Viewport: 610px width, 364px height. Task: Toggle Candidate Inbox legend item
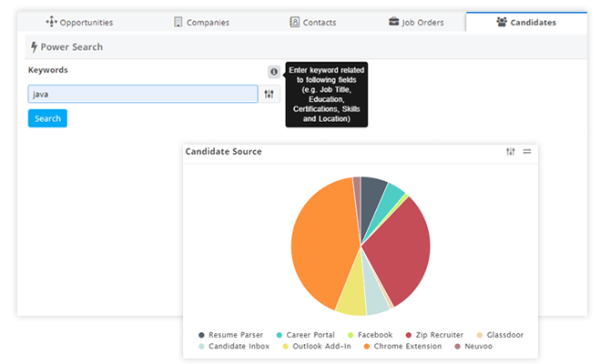pyautogui.click(x=234, y=346)
